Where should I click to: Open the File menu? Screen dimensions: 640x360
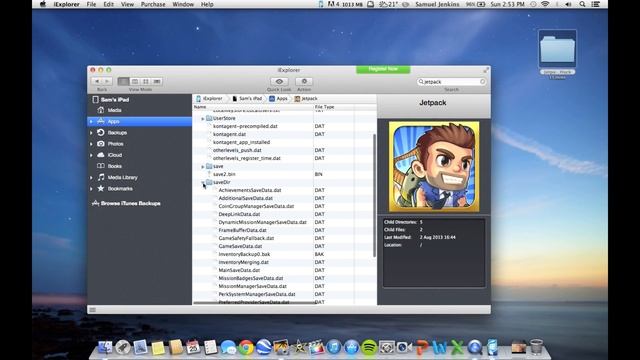point(91,4)
